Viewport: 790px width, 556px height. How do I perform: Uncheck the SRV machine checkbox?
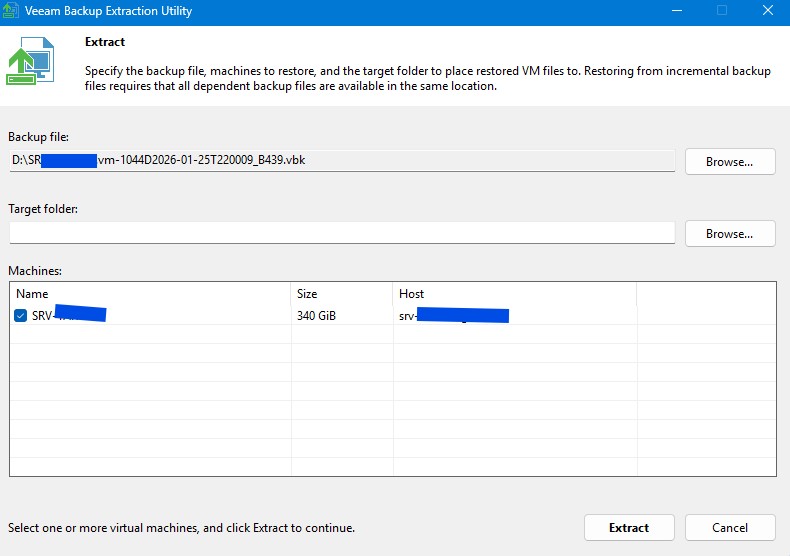21,316
